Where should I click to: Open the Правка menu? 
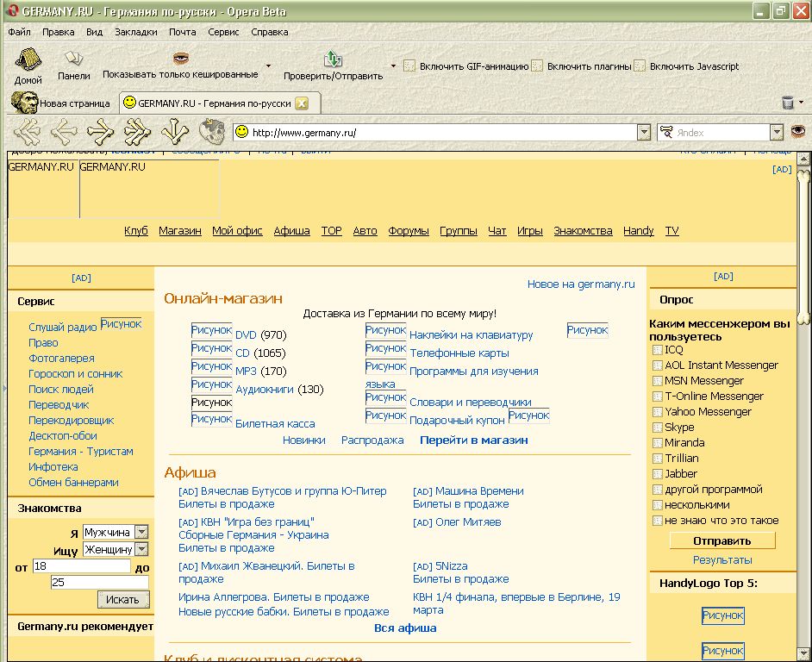(x=59, y=32)
